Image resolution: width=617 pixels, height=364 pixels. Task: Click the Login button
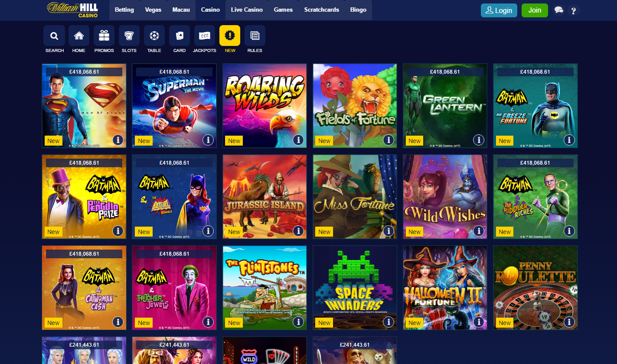coord(499,10)
